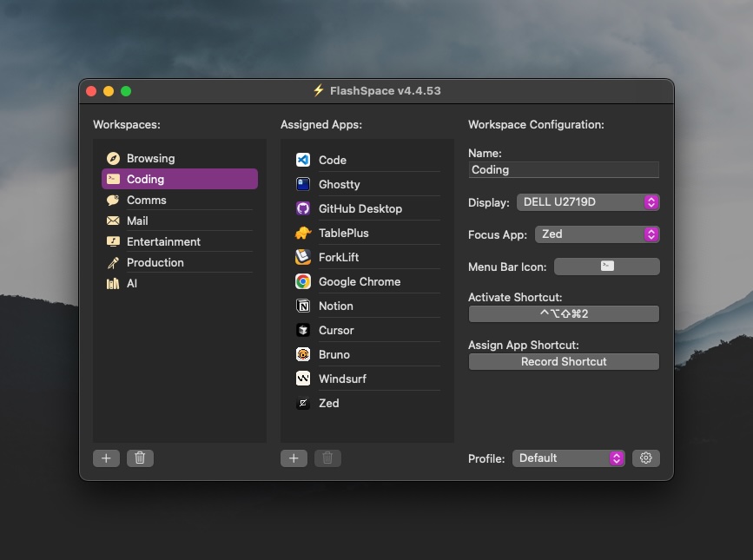
Task: Click the disabled assigned apps trash button
Action: (327, 458)
